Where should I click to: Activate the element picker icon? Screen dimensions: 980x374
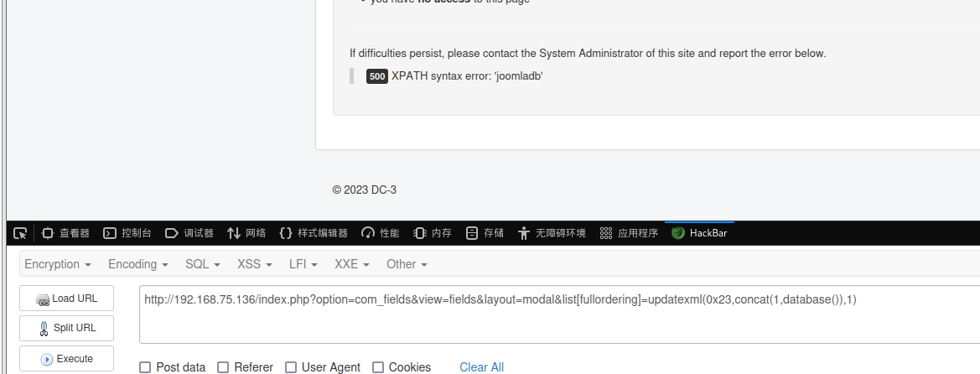click(20, 233)
